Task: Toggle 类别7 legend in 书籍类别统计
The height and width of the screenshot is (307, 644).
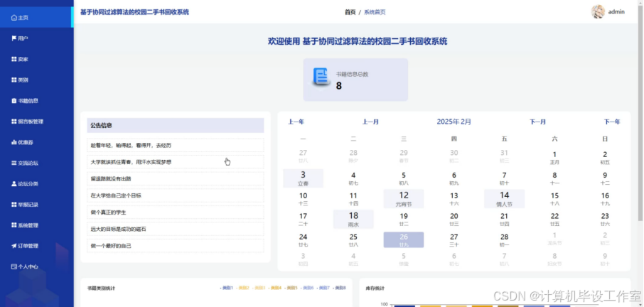Action: coord(323,288)
